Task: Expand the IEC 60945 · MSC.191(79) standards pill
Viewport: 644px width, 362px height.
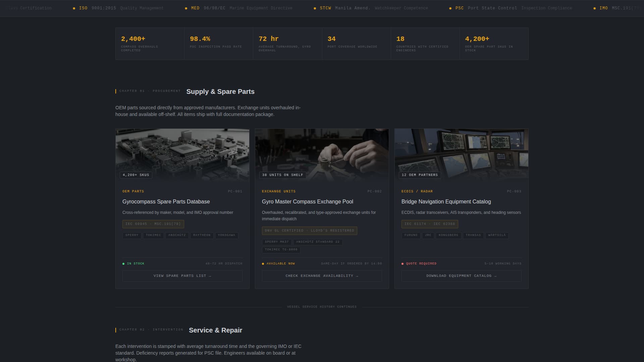Action: (153, 224)
